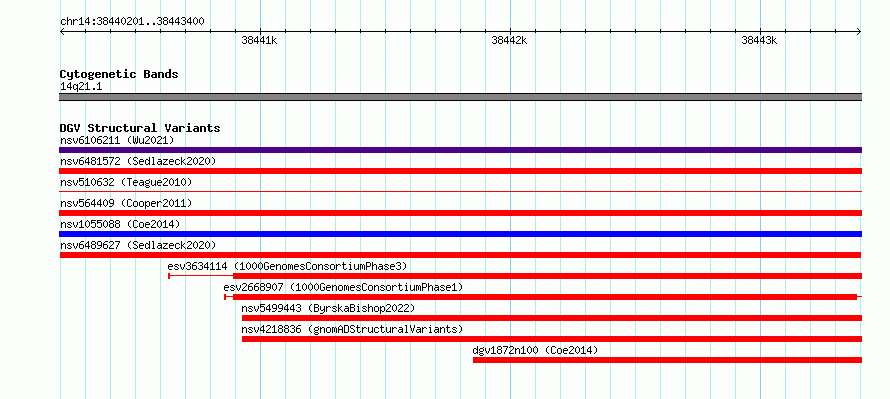Select the red bar under nsv6489627
The height and width of the screenshot is (399, 890).
click(460, 255)
